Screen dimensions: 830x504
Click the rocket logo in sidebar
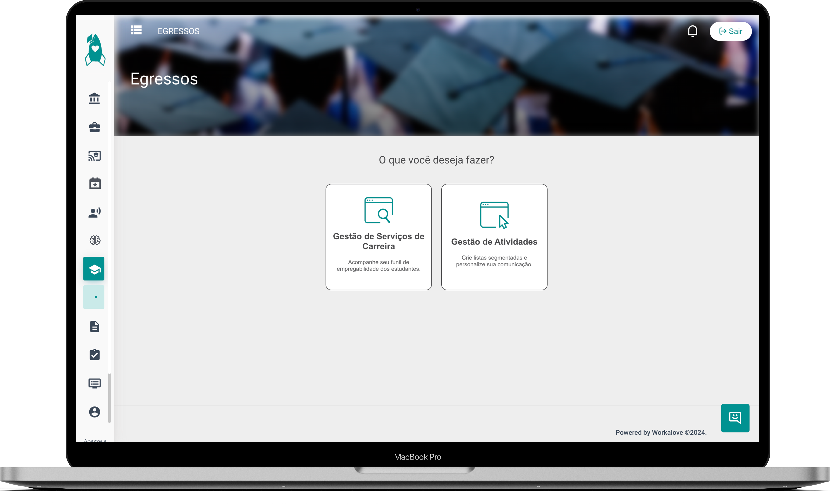click(95, 50)
